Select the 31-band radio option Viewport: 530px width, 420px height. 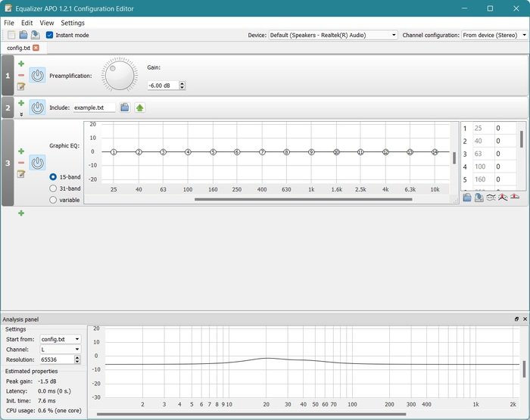[x=53, y=188]
